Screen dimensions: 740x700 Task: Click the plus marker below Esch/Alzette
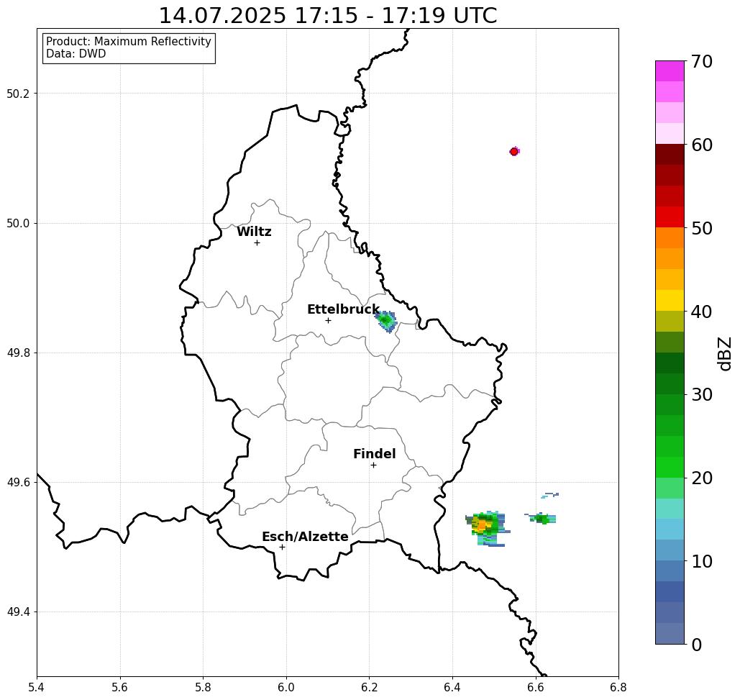coord(282,547)
